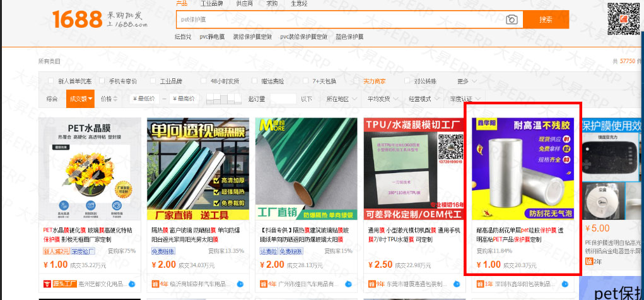The width and height of the screenshot is (644, 300).
Task: Click the red source-factory badge icon for 惠州艺都
Action: point(47,284)
